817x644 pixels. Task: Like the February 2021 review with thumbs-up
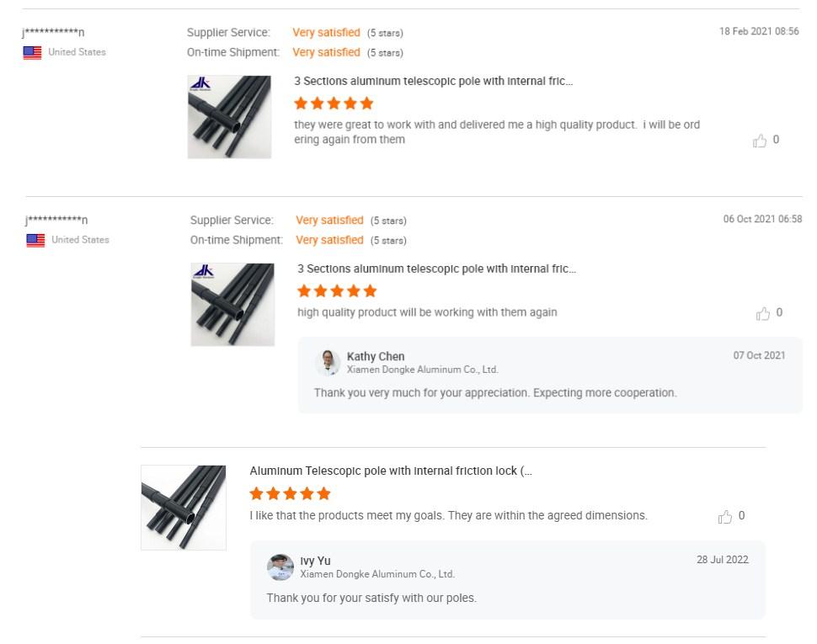pyautogui.click(x=760, y=141)
